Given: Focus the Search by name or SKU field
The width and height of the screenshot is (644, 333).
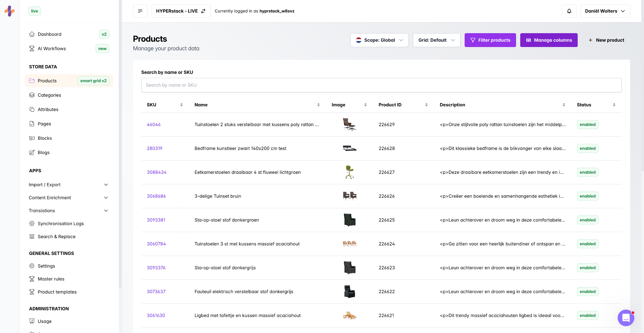Looking at the screenshot, I should click(x=381, y=85).
